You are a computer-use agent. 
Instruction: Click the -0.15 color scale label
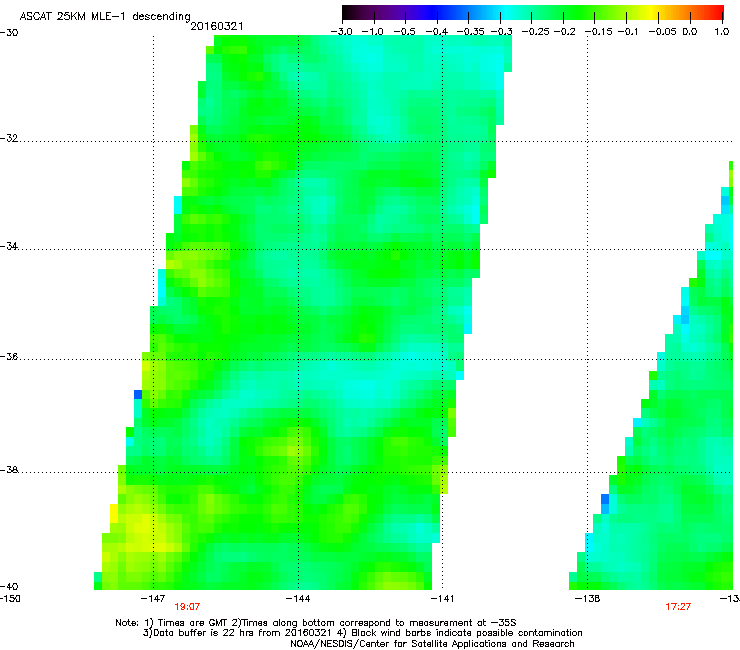tap(599, 32)
